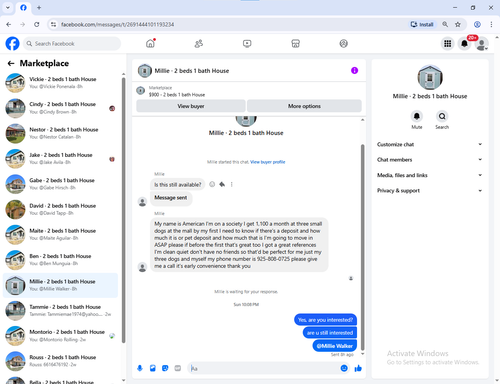The height and width of the screenshot is (384, 500).
Task: Open the emoji picker in message box
Action: pos(344,368)
